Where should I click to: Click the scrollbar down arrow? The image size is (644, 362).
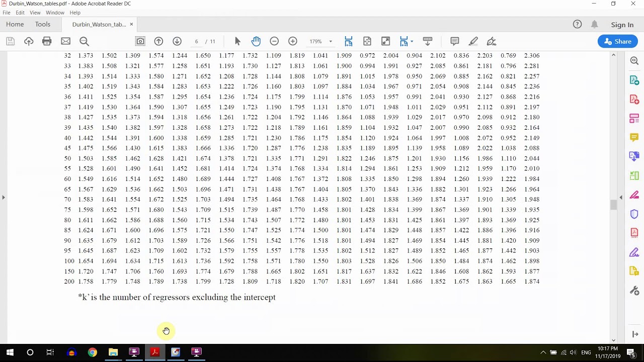[x=613, y=340]
